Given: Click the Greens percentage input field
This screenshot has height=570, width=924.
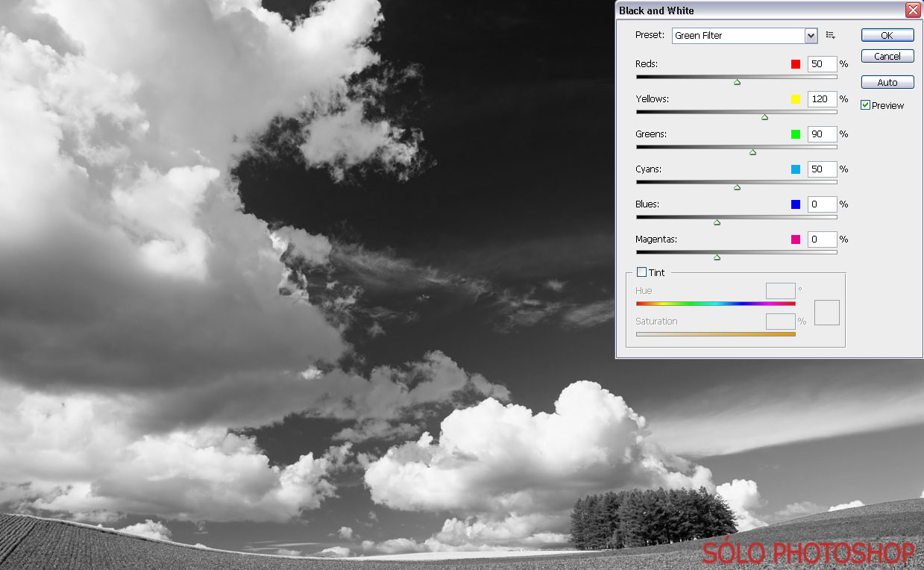Looking at the screenshot, I should [x=821, y=134].
